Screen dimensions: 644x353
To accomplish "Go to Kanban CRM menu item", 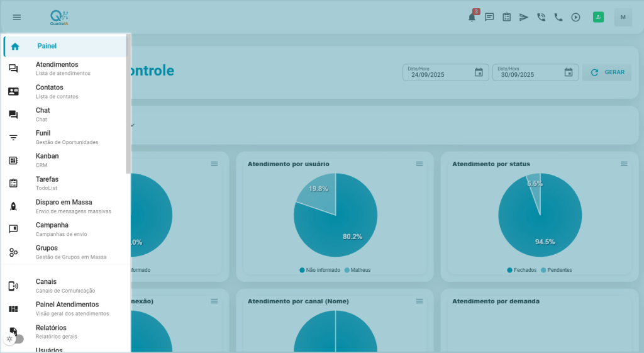I will (x=47, y=160).
